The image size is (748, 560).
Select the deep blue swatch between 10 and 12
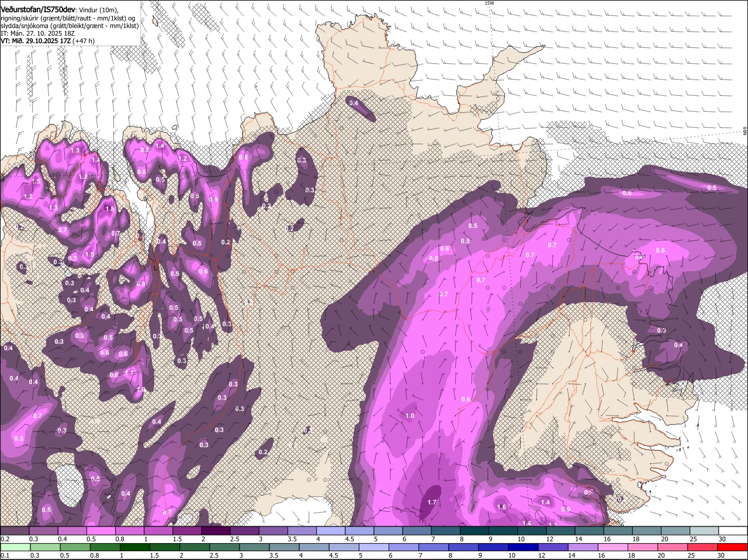[523, 547]
